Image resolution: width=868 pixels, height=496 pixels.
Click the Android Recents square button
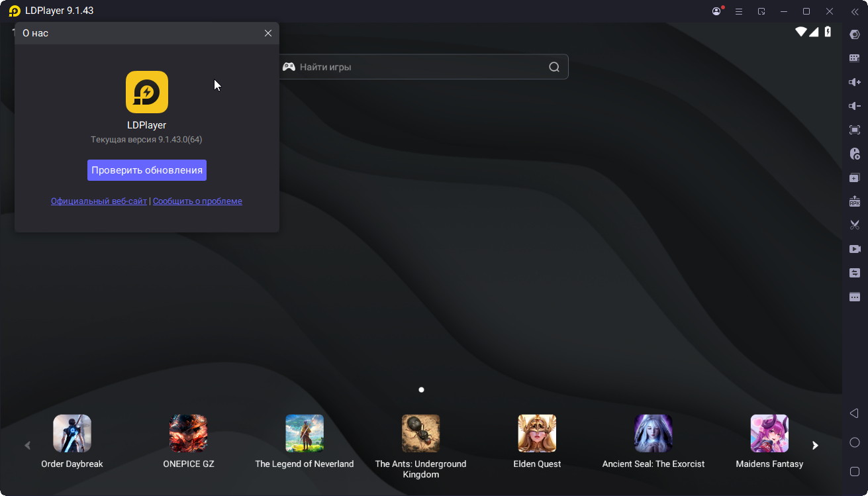854,471
